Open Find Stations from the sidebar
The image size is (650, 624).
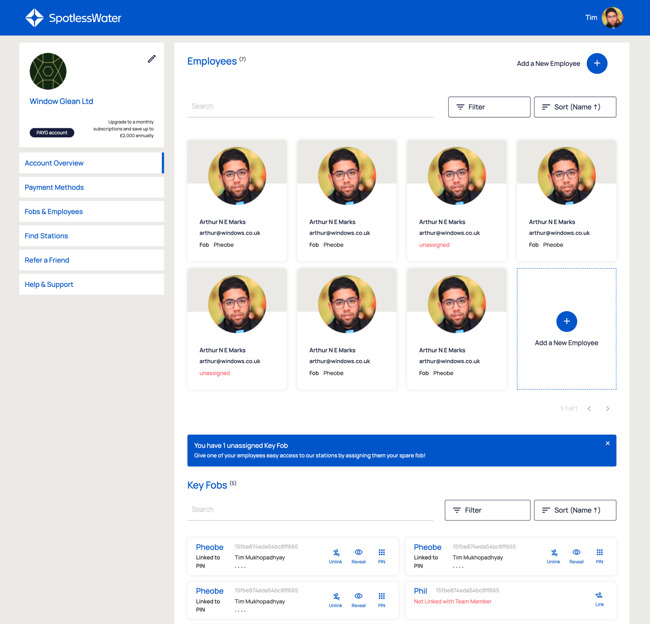91,236
